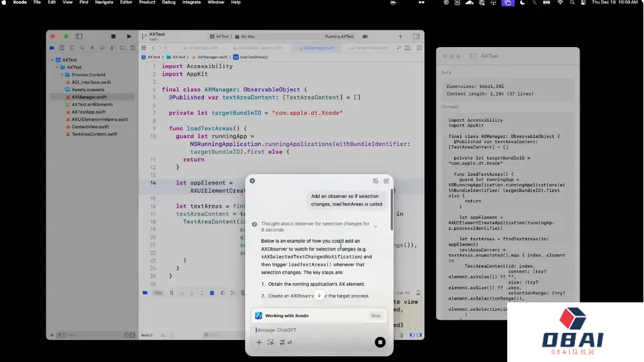Click the Message ChatGPT input field
Viewport: 644px width, 362px height.
[312, 330]
